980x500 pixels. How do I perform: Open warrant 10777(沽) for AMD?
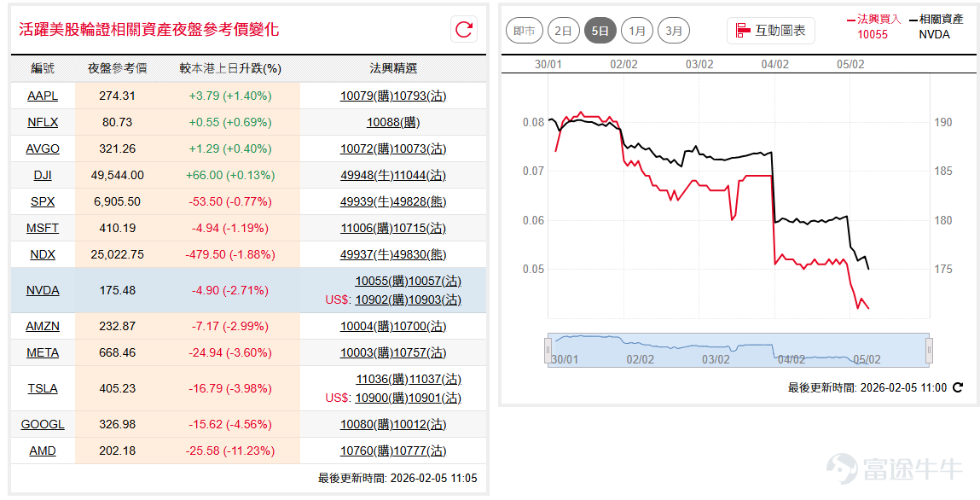(x=420, y=451)
